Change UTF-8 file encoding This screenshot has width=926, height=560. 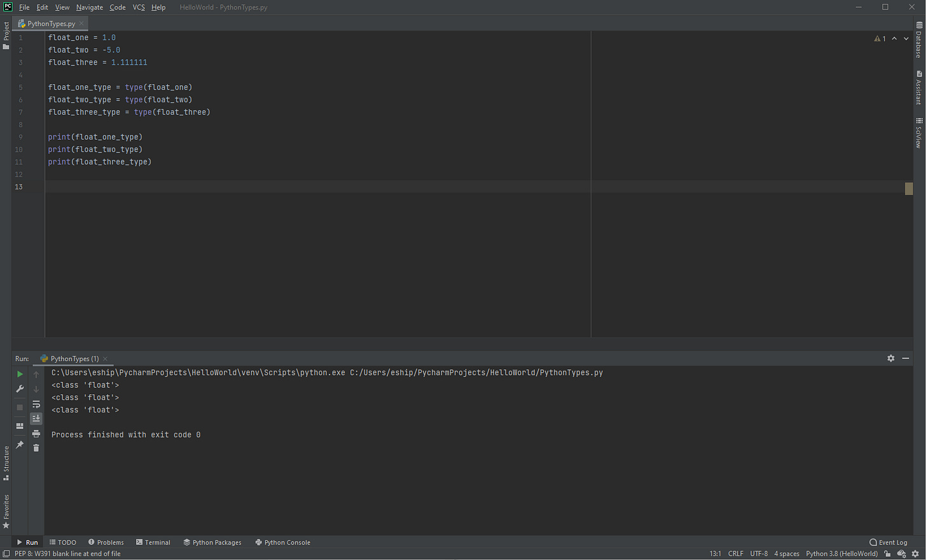(759, 554)
